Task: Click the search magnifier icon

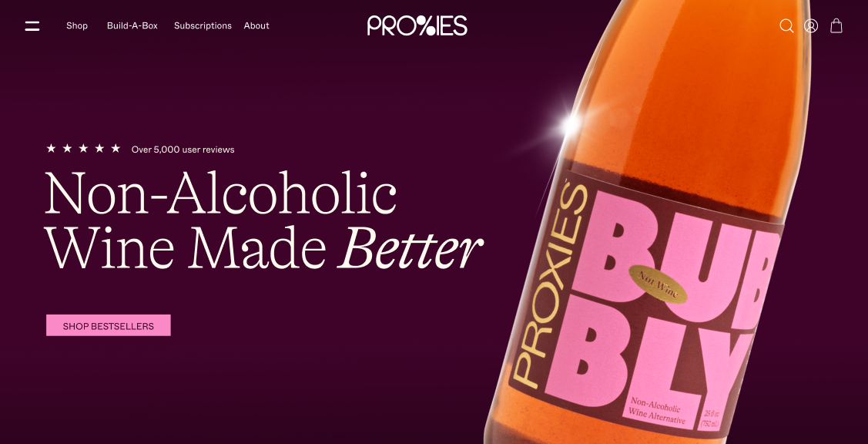Action: [786, 26]
